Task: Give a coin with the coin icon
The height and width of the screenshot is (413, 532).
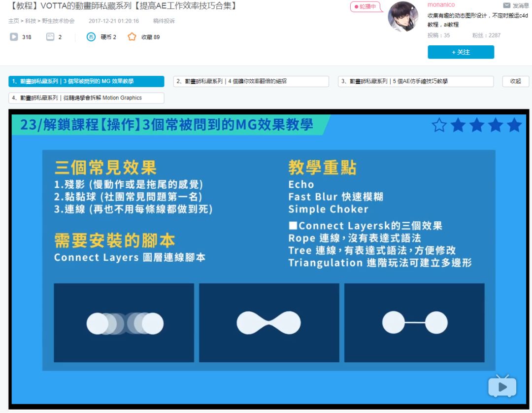Action: (91, 36)
